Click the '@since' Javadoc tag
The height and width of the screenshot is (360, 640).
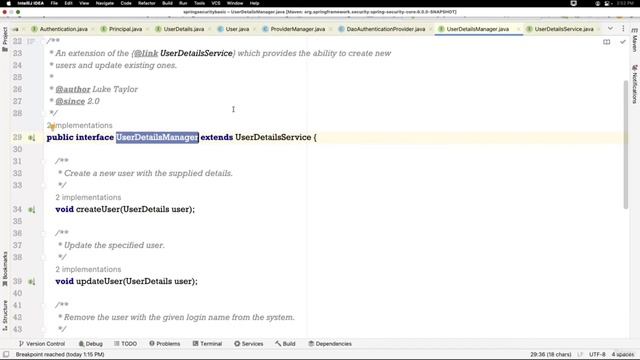[70, 101]
